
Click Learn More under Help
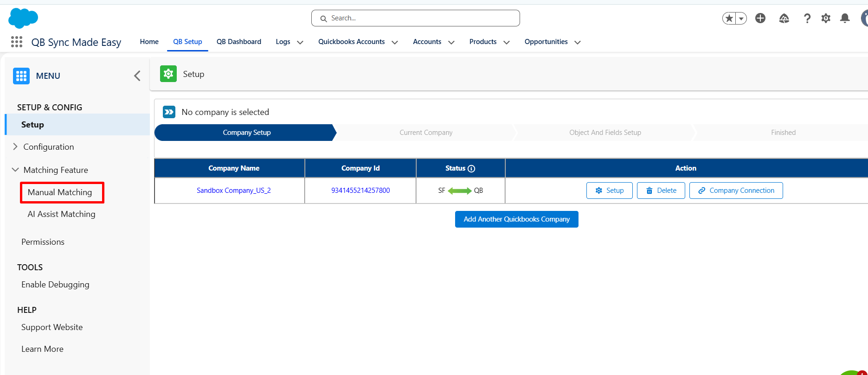(42, 349)
